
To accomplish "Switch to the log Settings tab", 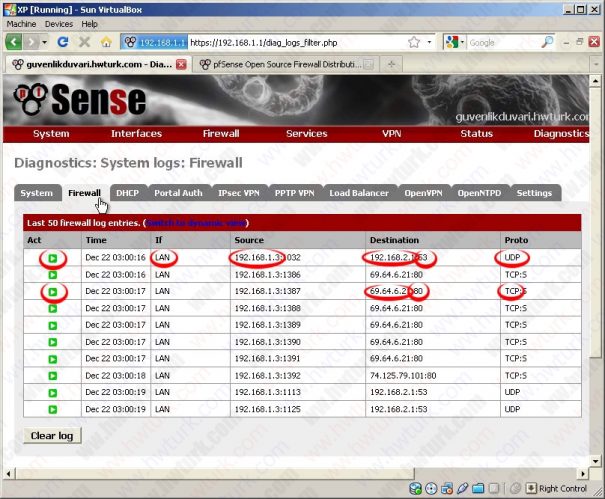I will coord(534,193).
